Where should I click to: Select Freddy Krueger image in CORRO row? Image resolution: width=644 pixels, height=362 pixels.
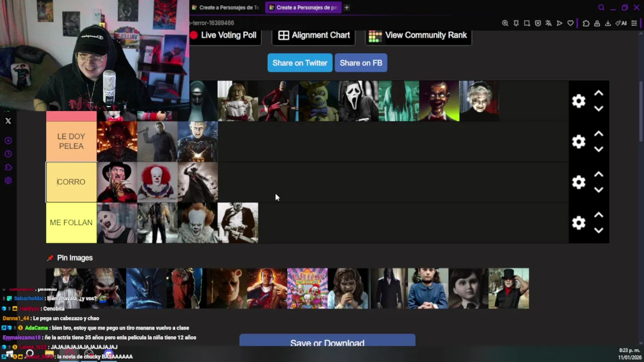pyautogui.click(x=117, y=182)
